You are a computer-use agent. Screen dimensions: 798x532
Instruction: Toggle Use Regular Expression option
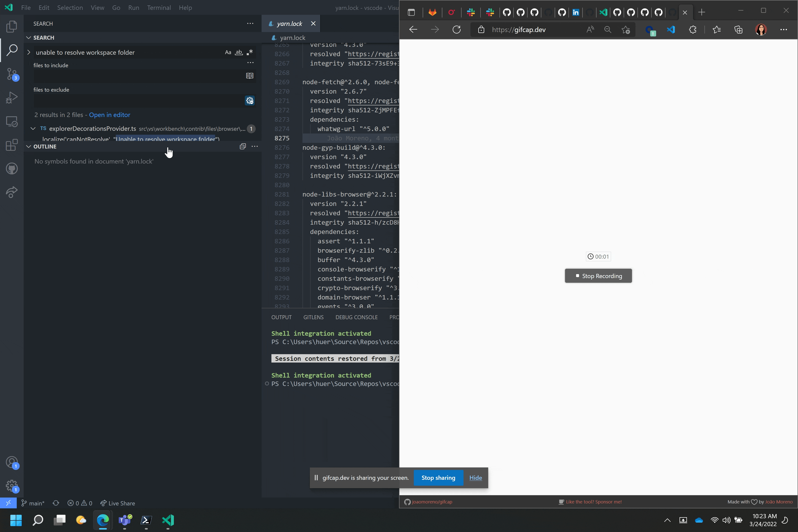point(250,52)
